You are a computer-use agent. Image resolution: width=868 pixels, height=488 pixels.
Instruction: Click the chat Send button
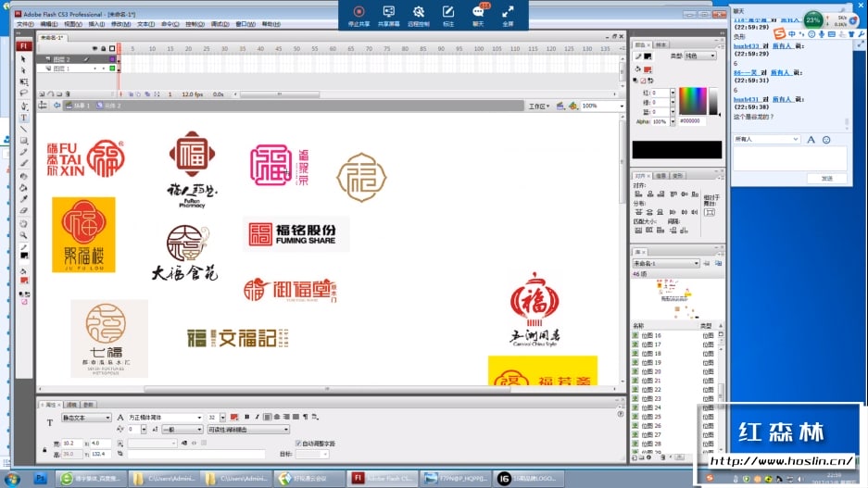pyautogui.click(x=826, y=178)
